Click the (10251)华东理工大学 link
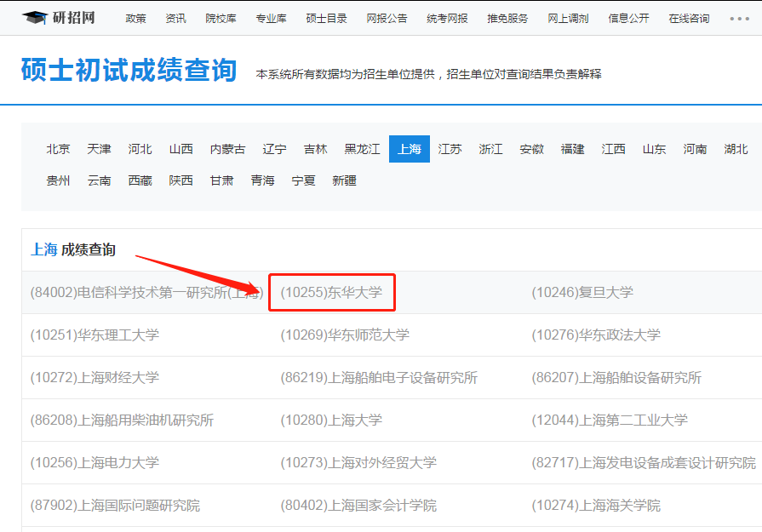 [x=95, y=335]
